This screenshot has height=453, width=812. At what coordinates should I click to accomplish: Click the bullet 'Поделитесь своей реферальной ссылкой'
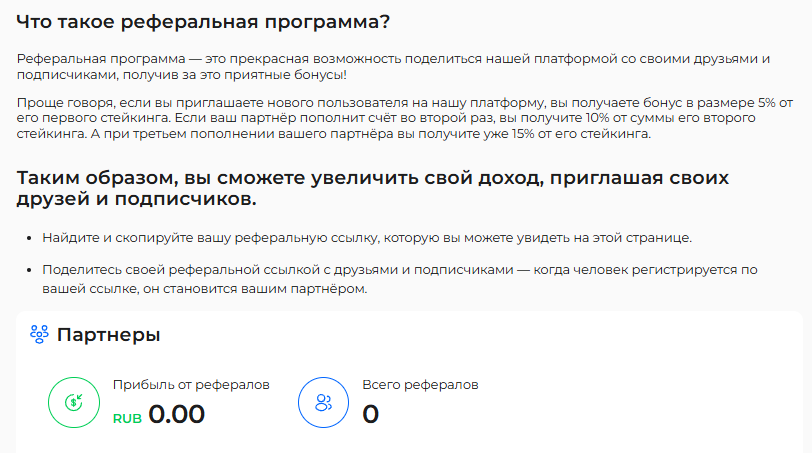(x=400, y=279)
